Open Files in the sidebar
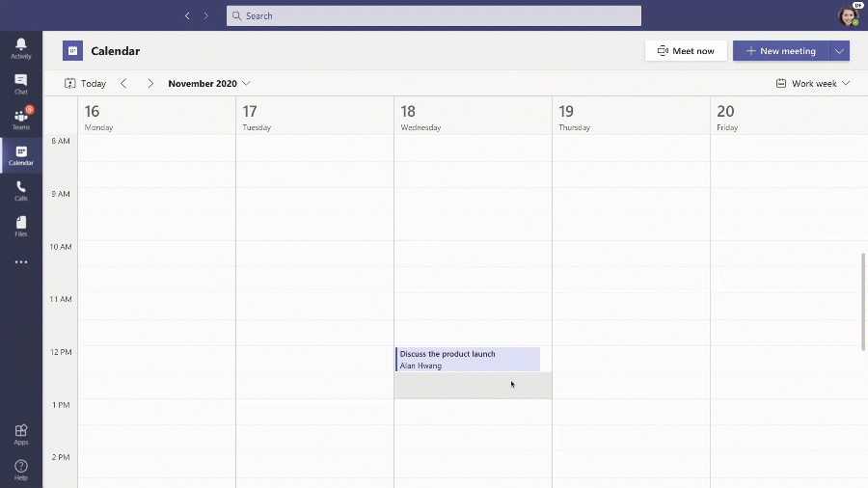The height and width of the screenshot is (488, 868). [x=21, y=227]
